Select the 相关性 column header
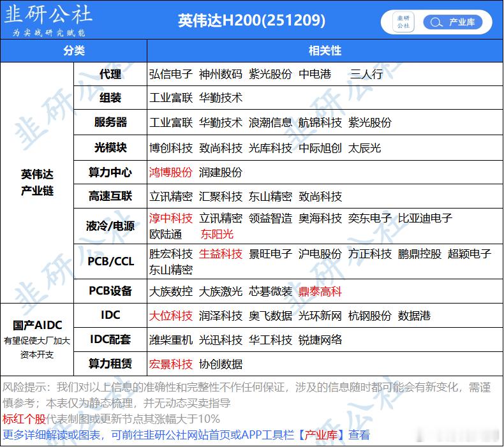The width and height of the screenshot is (504, 447). click(x=325, y=51)
